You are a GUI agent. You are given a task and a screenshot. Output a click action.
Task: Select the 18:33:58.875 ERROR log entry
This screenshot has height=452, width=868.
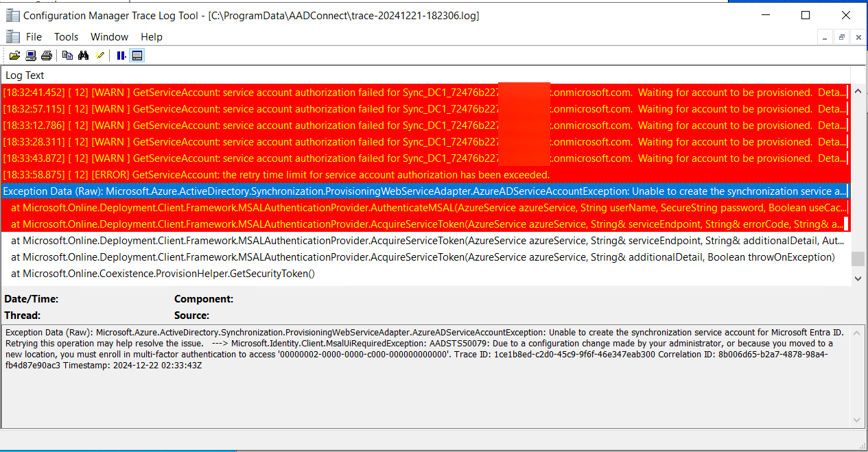(x=274, y=175)
